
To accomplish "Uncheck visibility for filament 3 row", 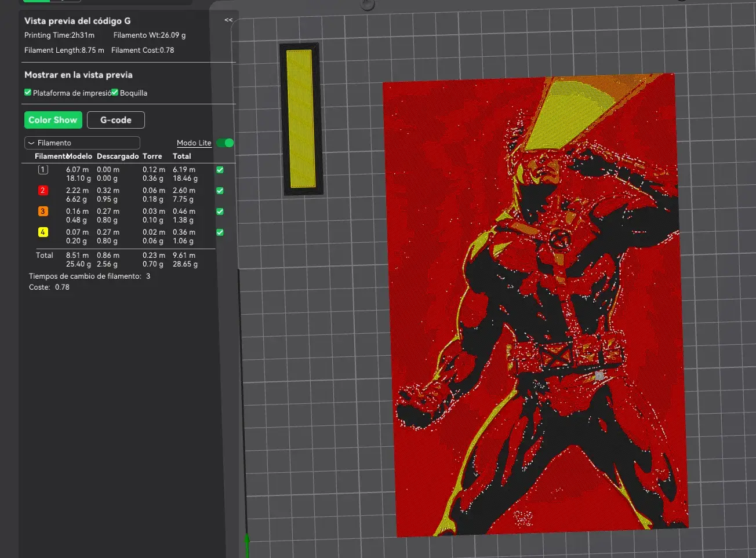I will pyautogui.click(x=220, y=211).
